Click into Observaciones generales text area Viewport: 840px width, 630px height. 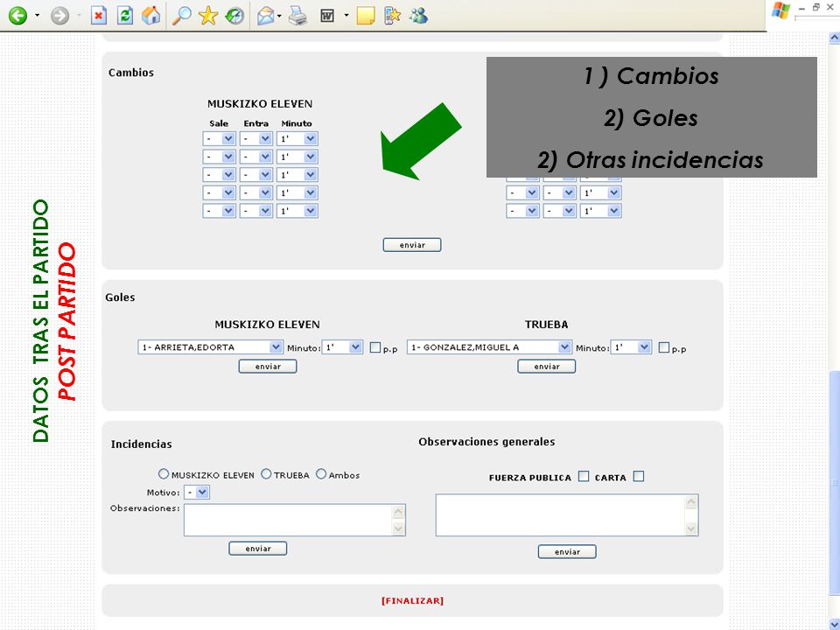point(567,515)
